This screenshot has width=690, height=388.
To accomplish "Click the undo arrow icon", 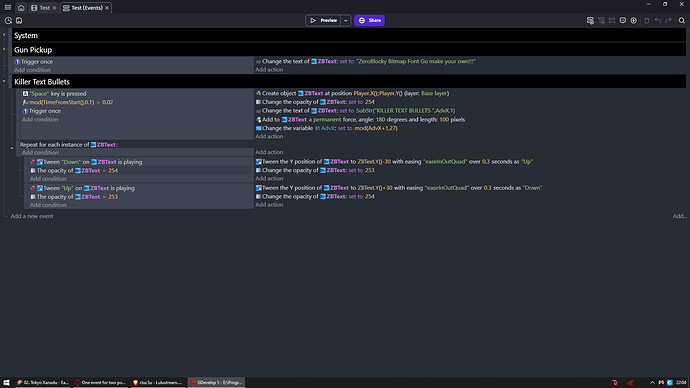I will [x=657, y=21].
